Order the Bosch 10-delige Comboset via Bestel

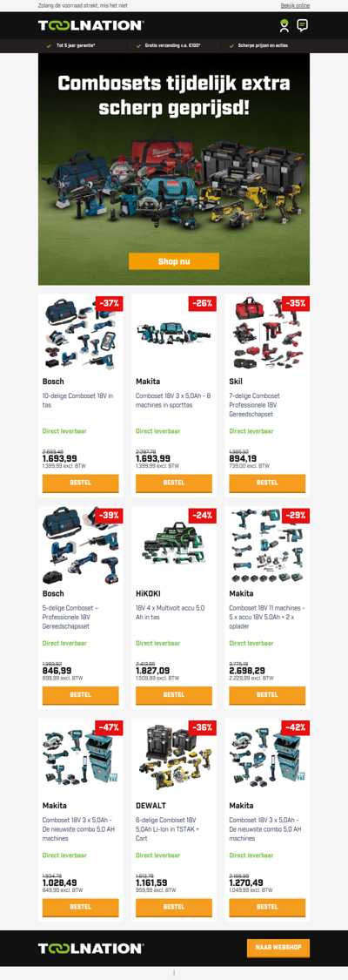[x=80, y=483]
